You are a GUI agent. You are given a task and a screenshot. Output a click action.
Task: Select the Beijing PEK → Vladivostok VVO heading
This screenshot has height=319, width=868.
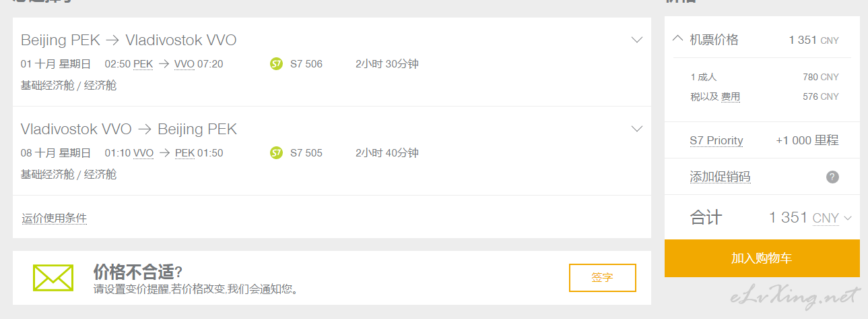129,40
